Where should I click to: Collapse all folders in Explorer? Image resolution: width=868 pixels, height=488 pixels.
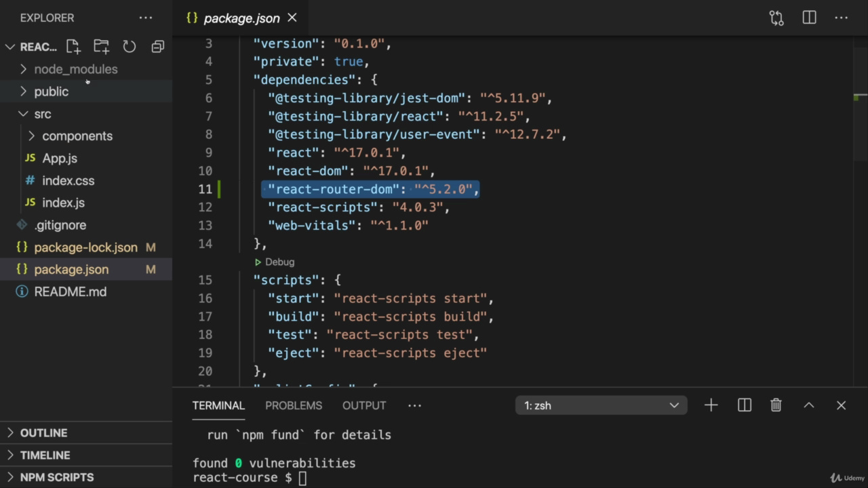(157, 47)
